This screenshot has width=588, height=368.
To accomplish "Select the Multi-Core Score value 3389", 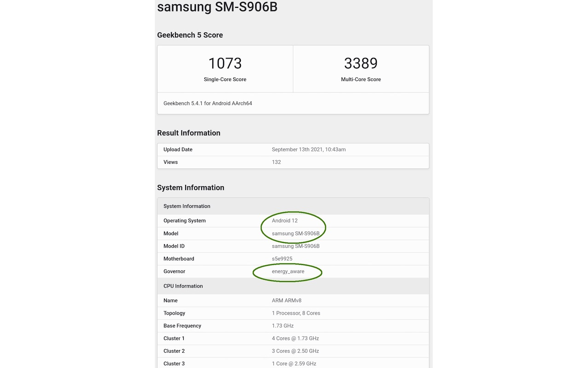I will tap(361, 63).
